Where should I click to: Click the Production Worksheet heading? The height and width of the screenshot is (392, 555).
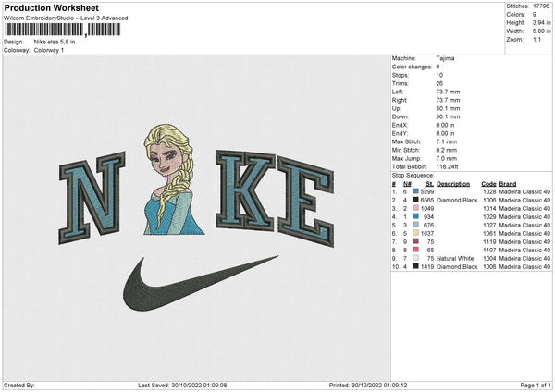click(x=51, y=7)
